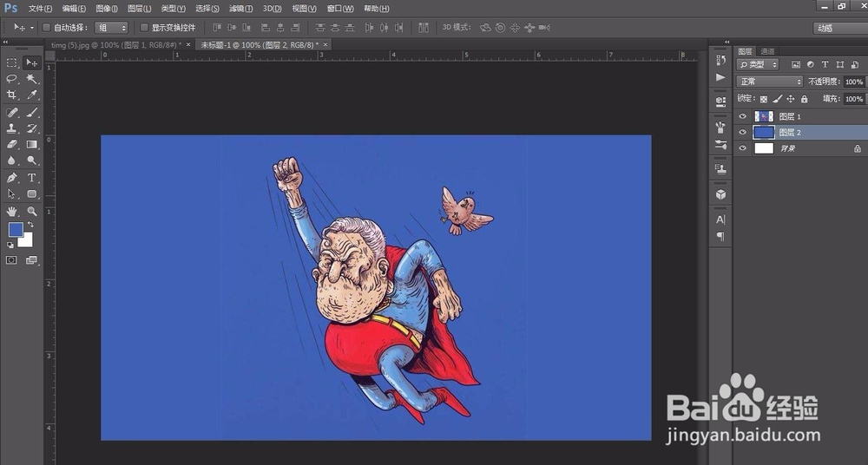Select the Pen tool
This screenshot has width=868, height=465.
(x=11, y=178)
